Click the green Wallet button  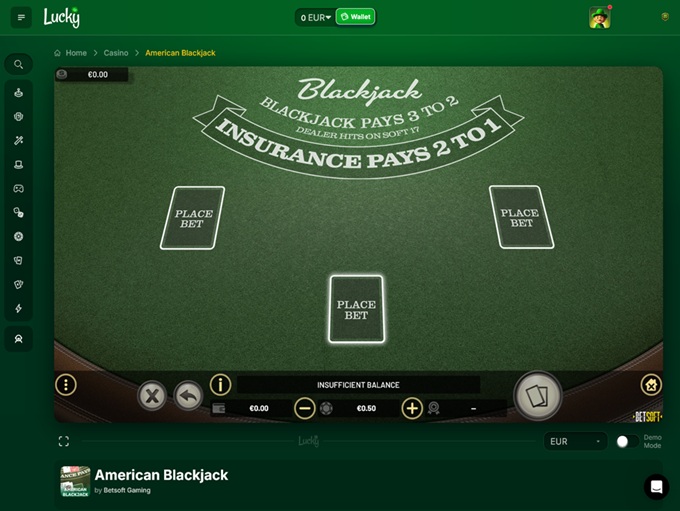pyautogui.click(x=355, y=17)
